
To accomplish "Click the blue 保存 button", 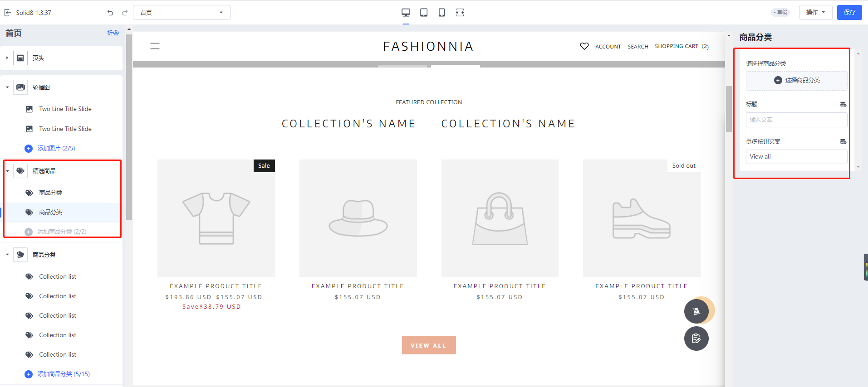I will pos(849,13).
